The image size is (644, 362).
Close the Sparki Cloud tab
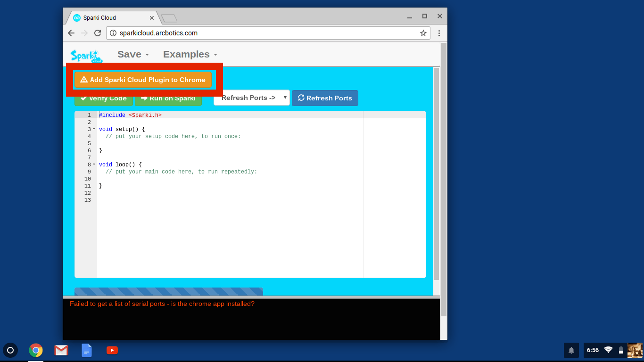(x=152, y=18)
